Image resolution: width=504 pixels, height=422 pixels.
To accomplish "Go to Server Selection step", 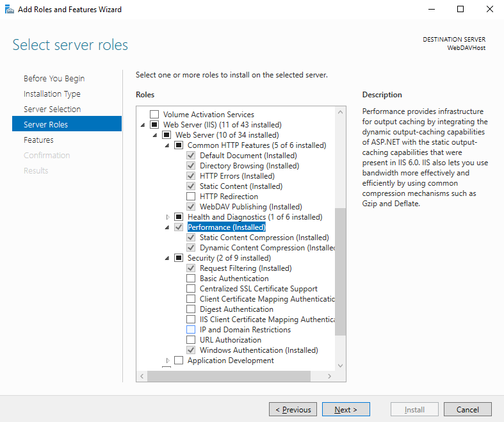I will [52, 110].
